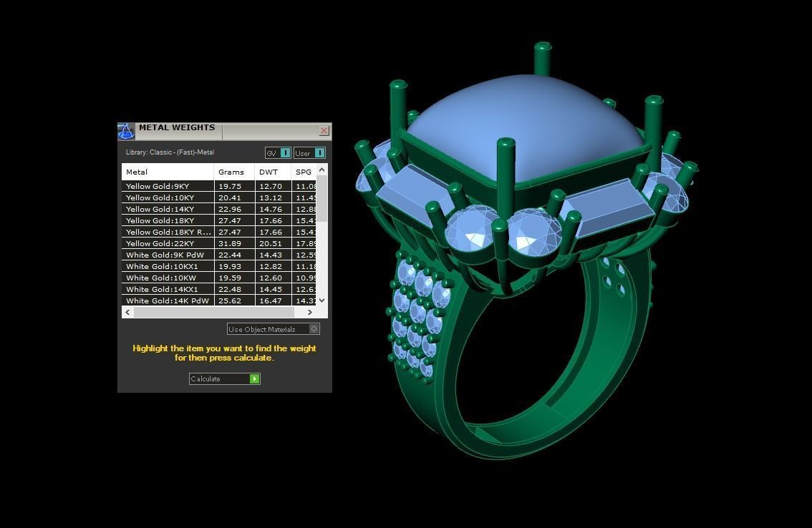Select the Yellow Gold:18KY row

(218, 220)
